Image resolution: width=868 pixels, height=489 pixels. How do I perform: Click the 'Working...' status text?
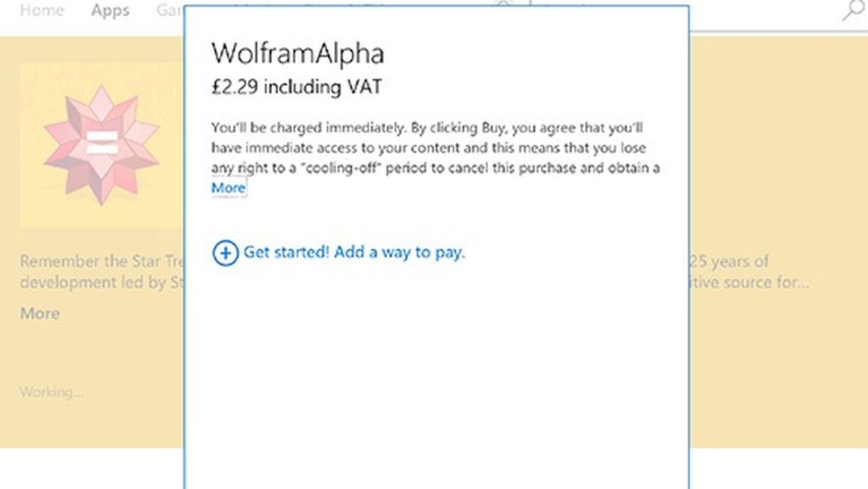point(51,392)
